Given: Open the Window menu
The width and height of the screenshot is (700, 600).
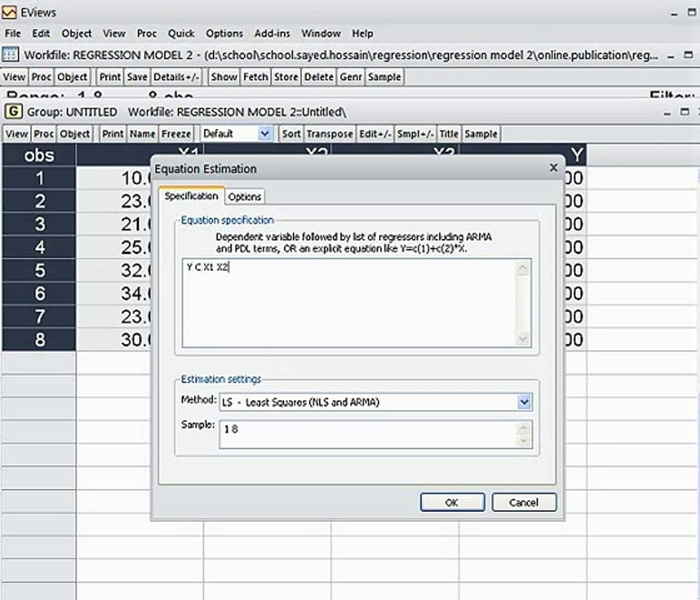Looking at the screenshot, I should 321,33.
